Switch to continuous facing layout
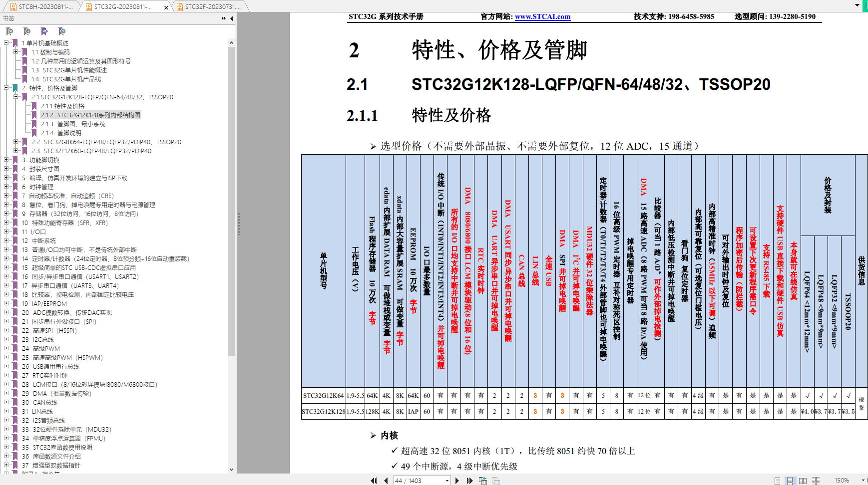This screenshot has width=868, height=485. pos(816,481)
